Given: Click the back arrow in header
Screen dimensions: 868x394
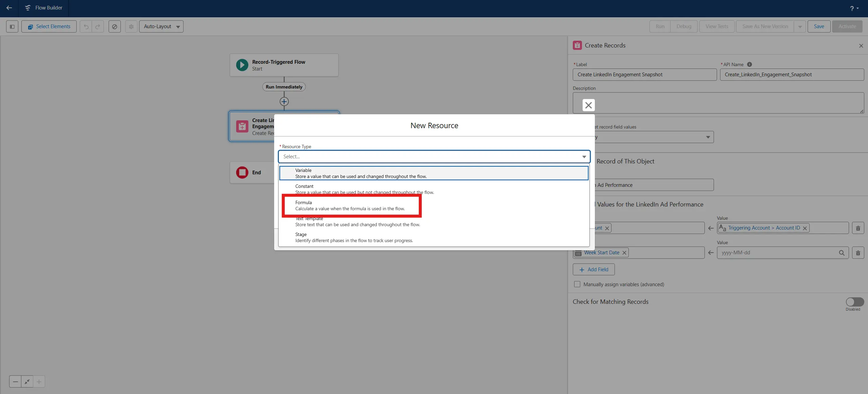Looking at the screenshot, I should 9,8.
